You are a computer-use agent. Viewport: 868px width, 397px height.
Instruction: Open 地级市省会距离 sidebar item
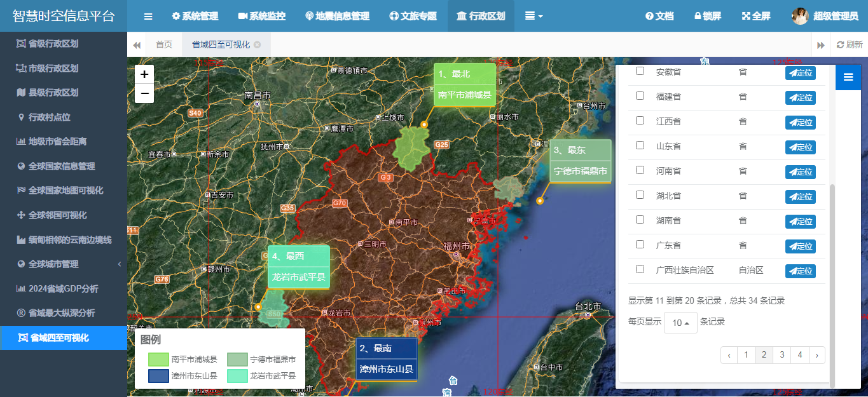[64, 142]
